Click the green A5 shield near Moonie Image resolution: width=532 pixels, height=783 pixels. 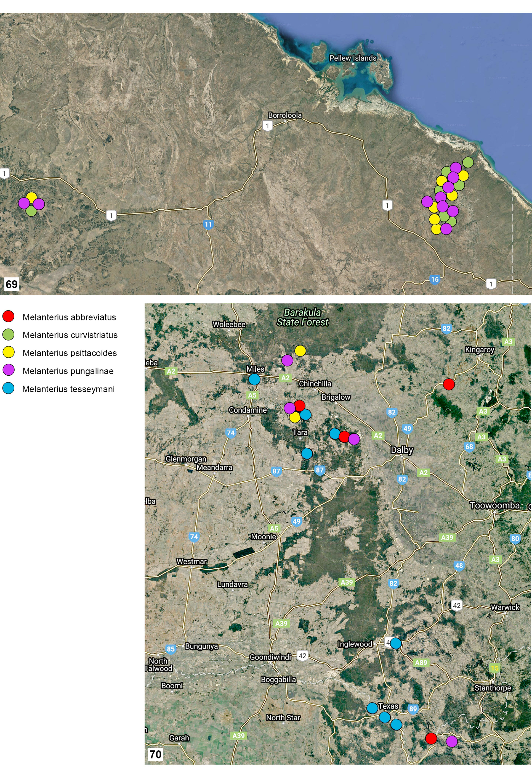coord(274,528)
